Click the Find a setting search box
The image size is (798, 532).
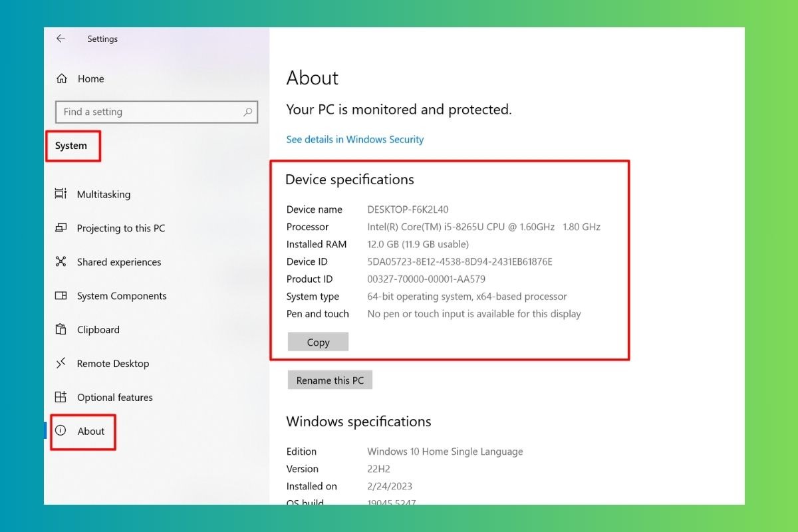[x=156, y=112]
